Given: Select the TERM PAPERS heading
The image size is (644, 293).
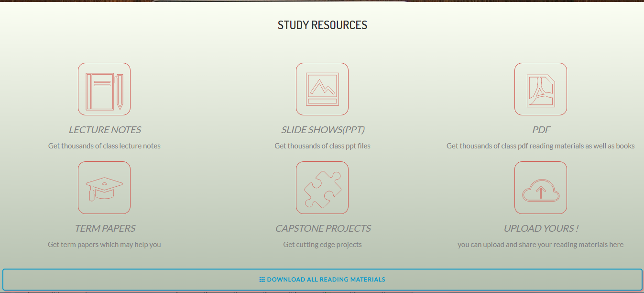Looking at the screenshot, I should (105, 228).
